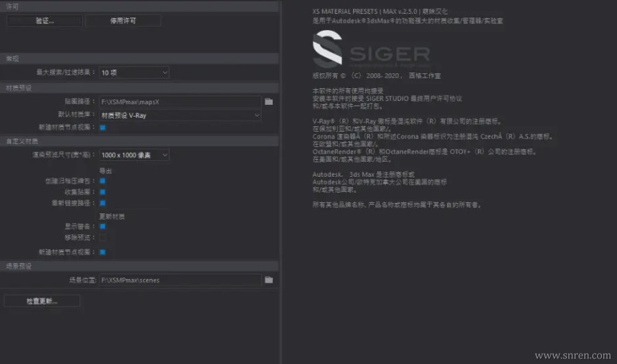This screenshot has width=617, height=364.
Task: Open folder browser for 贴图路径 mapsX
Action: 269,102
